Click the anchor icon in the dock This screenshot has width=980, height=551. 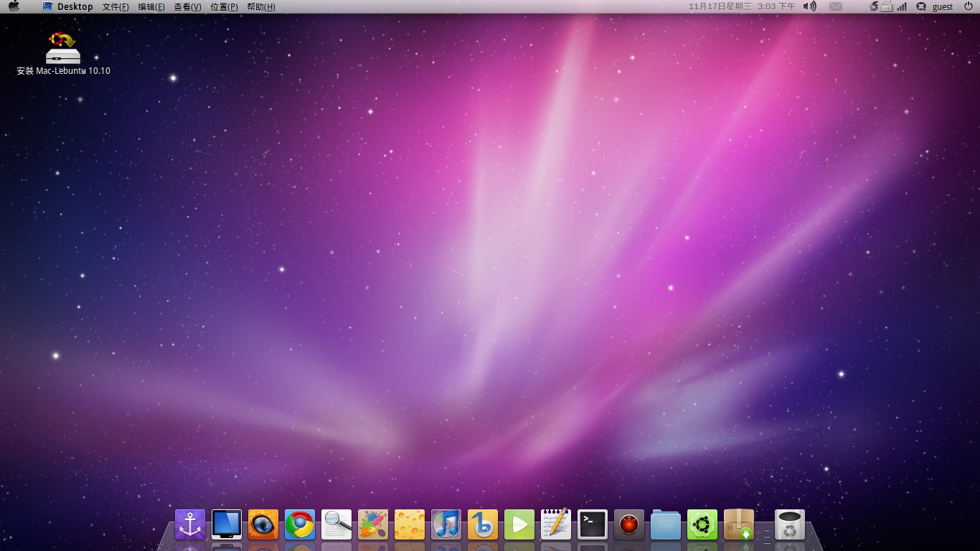(x=190, y=524)
